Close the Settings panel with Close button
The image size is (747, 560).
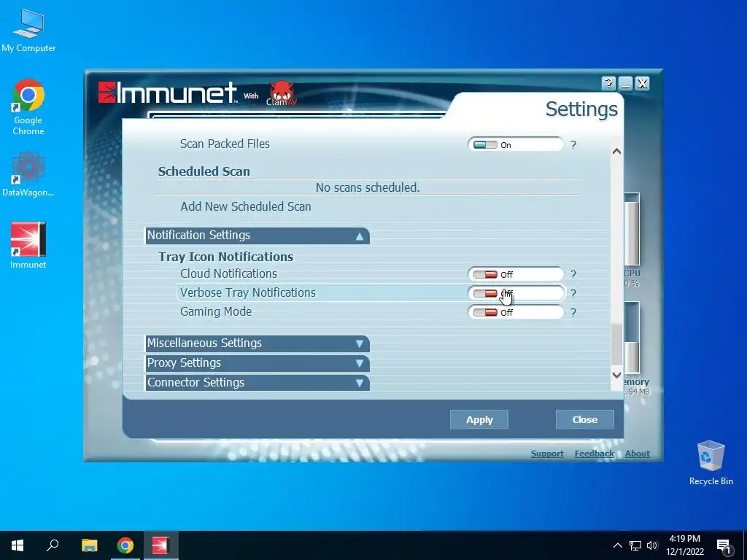[585, 419]
